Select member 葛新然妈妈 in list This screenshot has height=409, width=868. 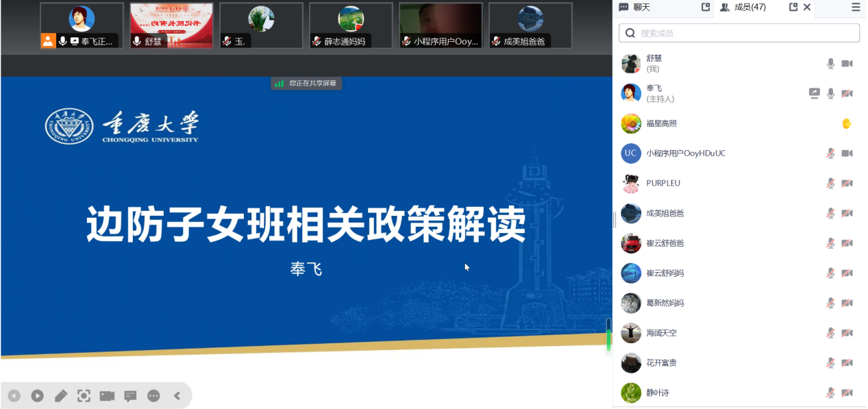pyautogui.click(x=739, y=303)
